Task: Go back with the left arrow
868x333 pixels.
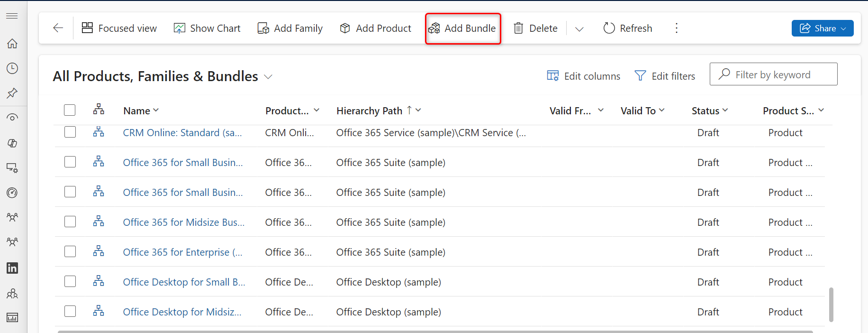Action: 58,28
